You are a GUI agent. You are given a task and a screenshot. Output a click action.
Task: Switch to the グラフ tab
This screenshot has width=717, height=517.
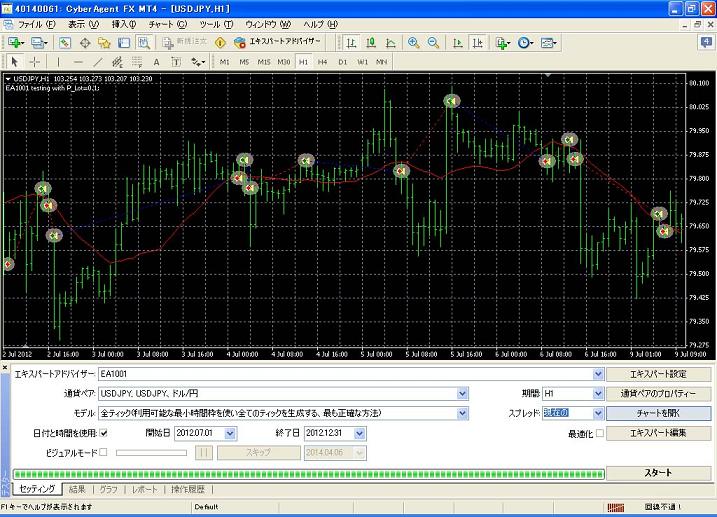click(x=108, y=489)
